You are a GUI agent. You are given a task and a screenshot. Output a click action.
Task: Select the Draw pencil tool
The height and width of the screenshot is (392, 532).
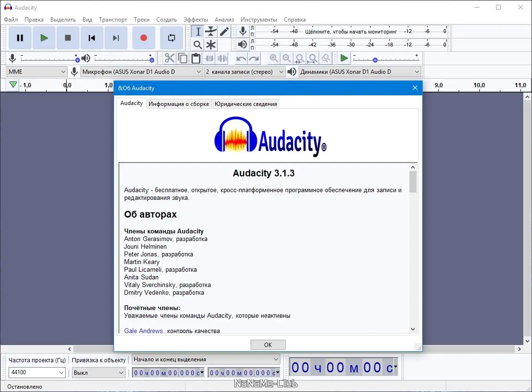click(224, 32)
